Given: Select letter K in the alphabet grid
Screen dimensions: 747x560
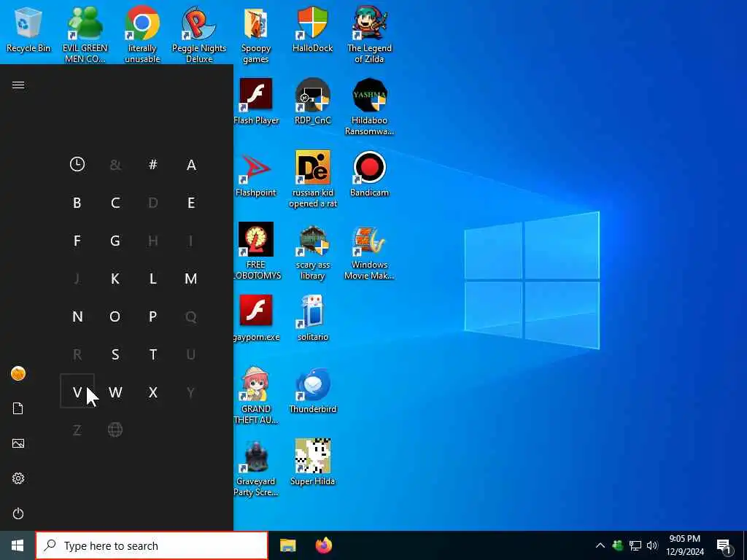Looking at the screenshot, I should pyautogui.click(x=115, y=279).
